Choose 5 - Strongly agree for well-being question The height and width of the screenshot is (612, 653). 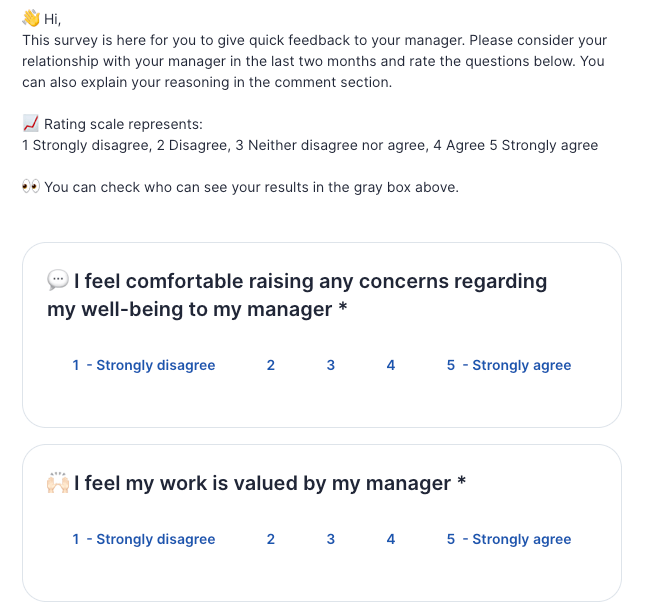click(x=508, y=365)
